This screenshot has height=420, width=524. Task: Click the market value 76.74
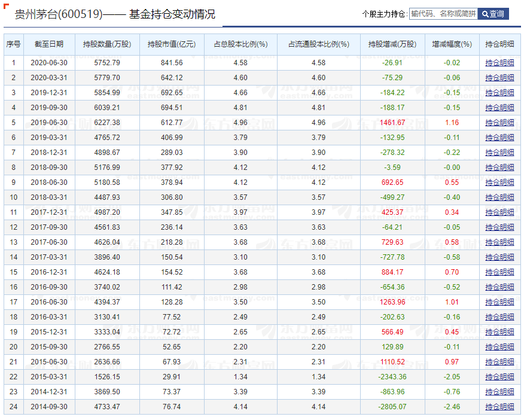coord(172,407)
